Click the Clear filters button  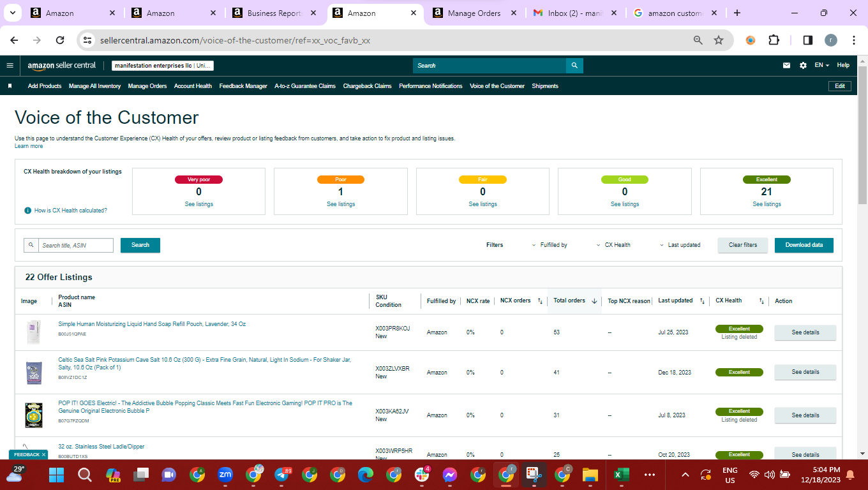coord(743,245)
